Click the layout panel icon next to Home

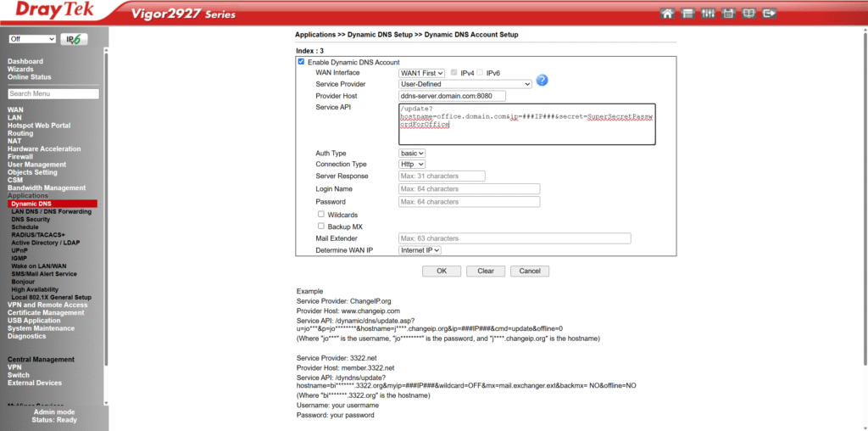tap(687, 14)
